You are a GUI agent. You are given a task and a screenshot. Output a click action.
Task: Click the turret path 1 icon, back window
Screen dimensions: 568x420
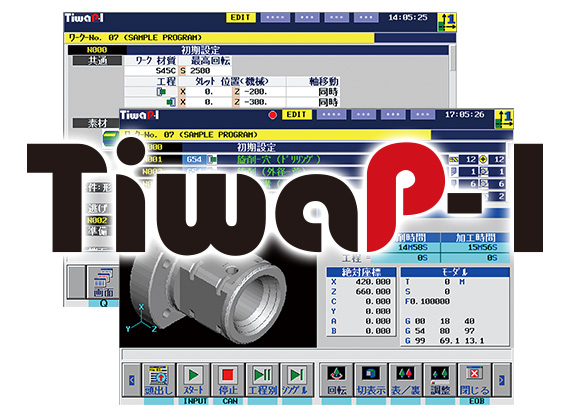tap(447, 22)
